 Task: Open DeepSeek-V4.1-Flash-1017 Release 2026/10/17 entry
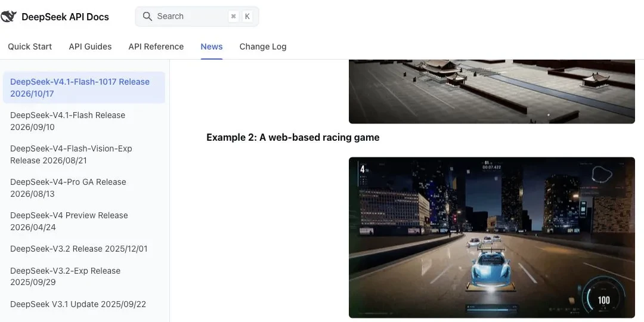pos(84,88)
